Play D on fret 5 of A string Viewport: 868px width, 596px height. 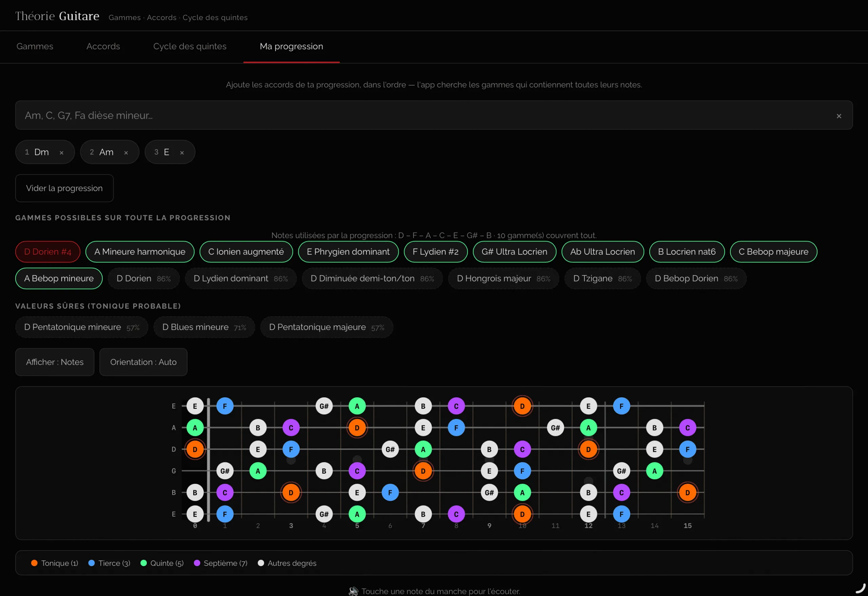coord(357,428)
